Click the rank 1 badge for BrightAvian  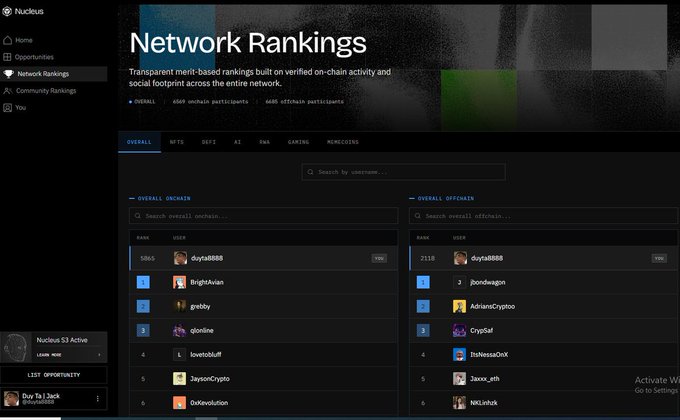tap(143, 282)
